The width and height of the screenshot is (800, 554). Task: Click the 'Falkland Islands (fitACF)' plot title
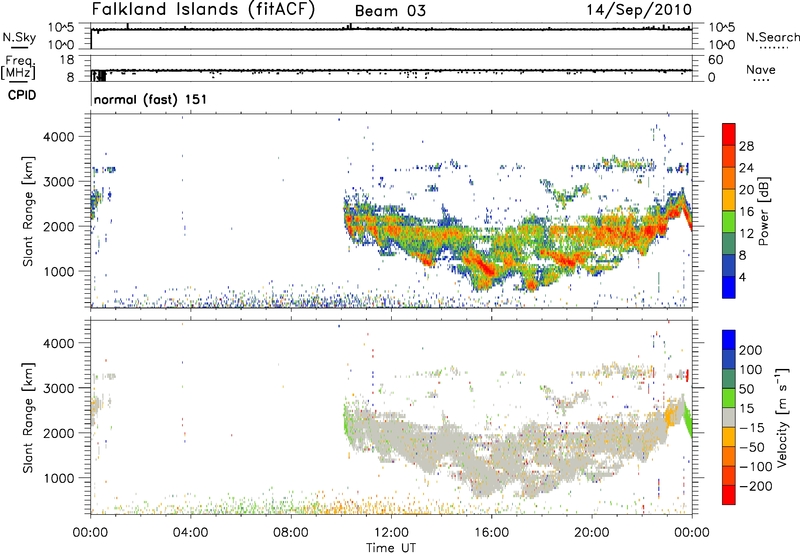point(203,9)
